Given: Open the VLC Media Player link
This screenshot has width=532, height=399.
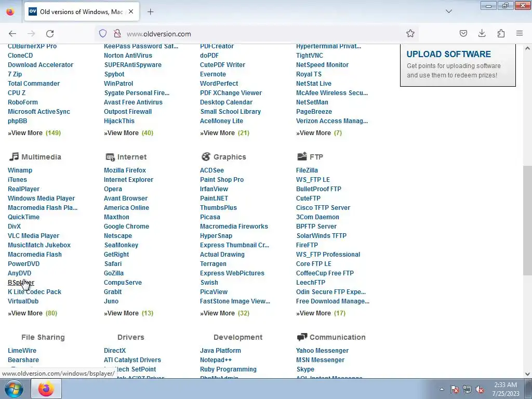Looking at the screenshot, I should point(33,236).
